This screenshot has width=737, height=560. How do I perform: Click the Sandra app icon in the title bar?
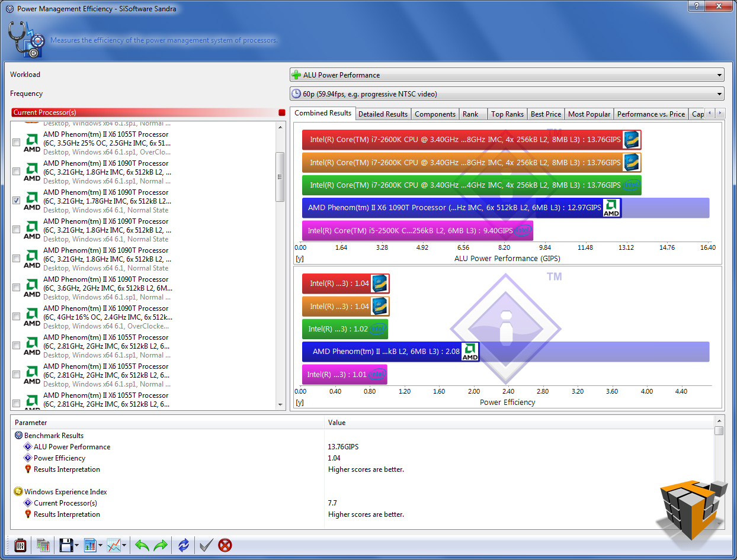[x=9, y=9]
